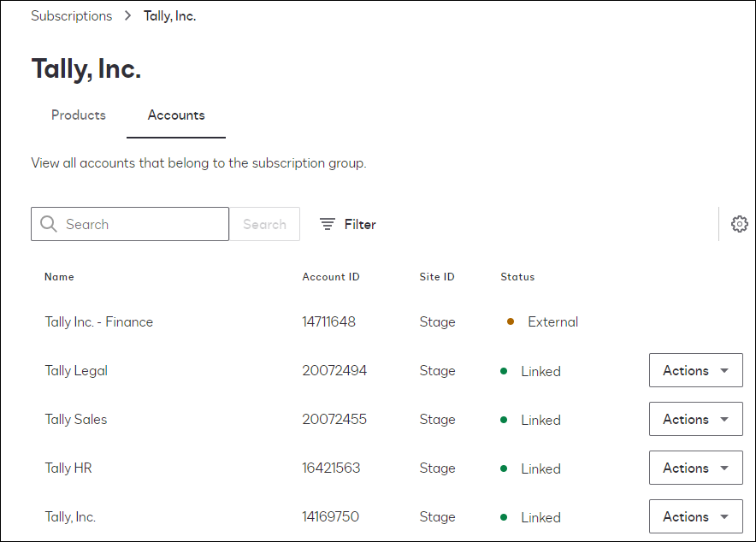Viewport: 756px width, 542px height.
Task: Click the Tally, Inc. breadcrumb entry
Action: 169,15
